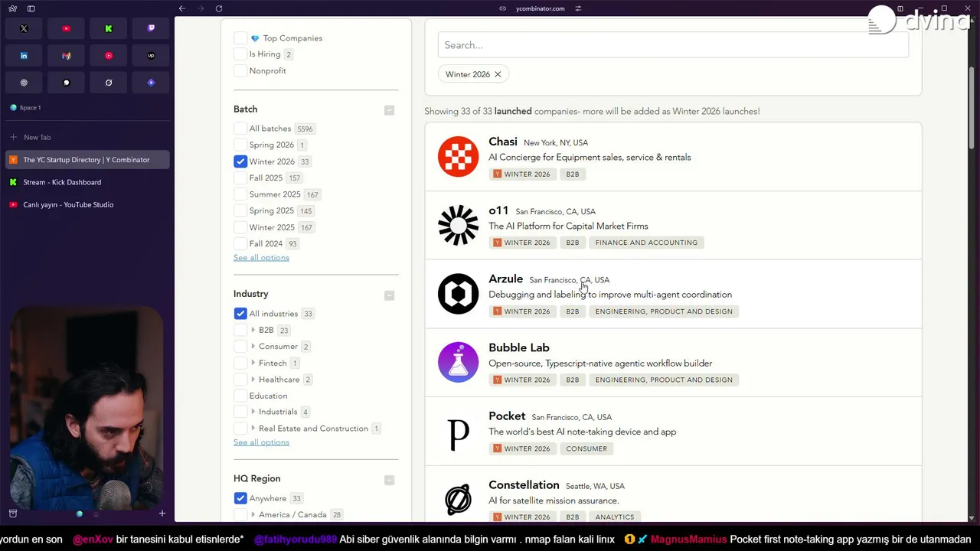The image size is (980, 551).
Task: Expand the Consumer industry subcategories arrow
Action: [253, 347]
